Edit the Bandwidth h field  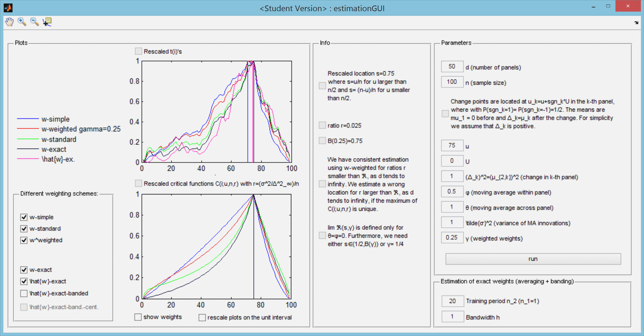click(453, 316)
